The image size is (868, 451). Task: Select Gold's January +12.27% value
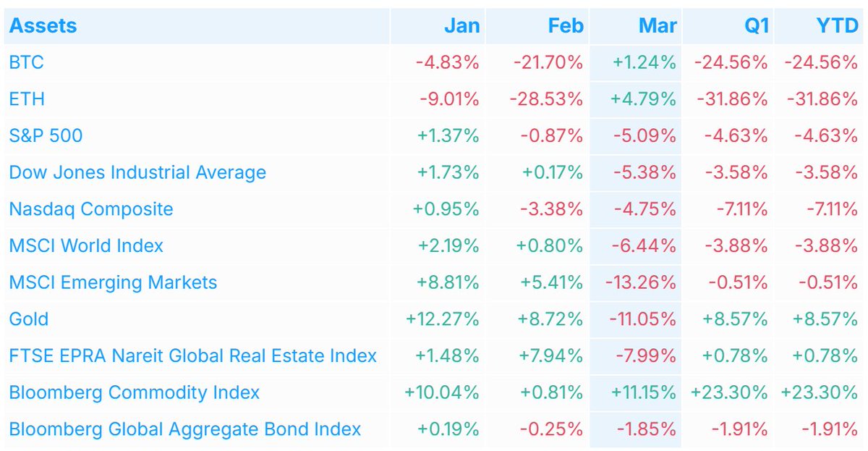pos(446,319)
